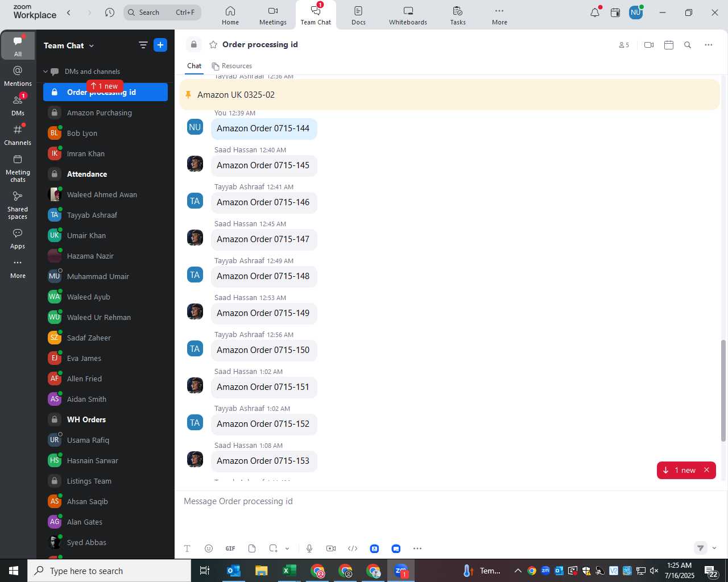View the 5 channel members

[x=624, y=45]
